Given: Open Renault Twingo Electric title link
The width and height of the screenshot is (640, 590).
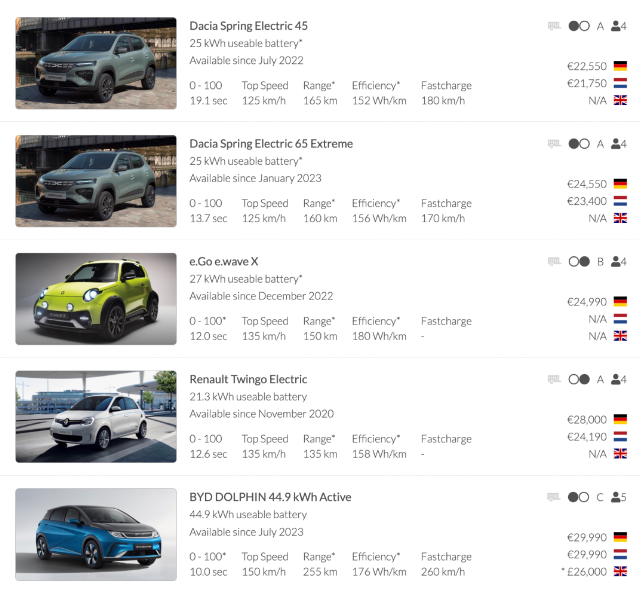Looking at the screenshot, I should click(x=248, y=379).
